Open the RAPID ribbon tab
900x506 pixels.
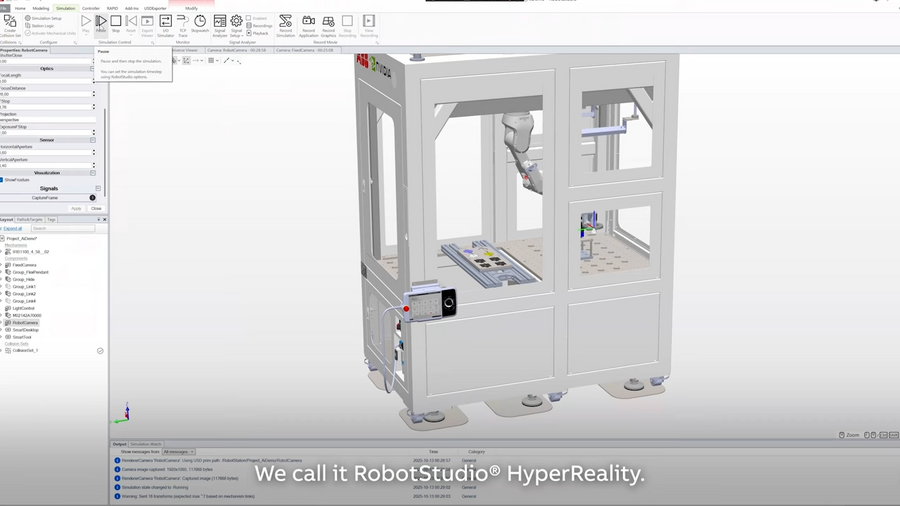[112, 9]
